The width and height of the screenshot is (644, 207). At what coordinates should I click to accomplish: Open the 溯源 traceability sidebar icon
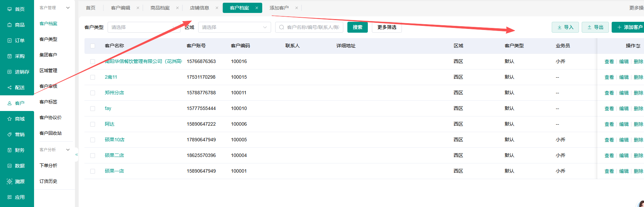point(10,181)
